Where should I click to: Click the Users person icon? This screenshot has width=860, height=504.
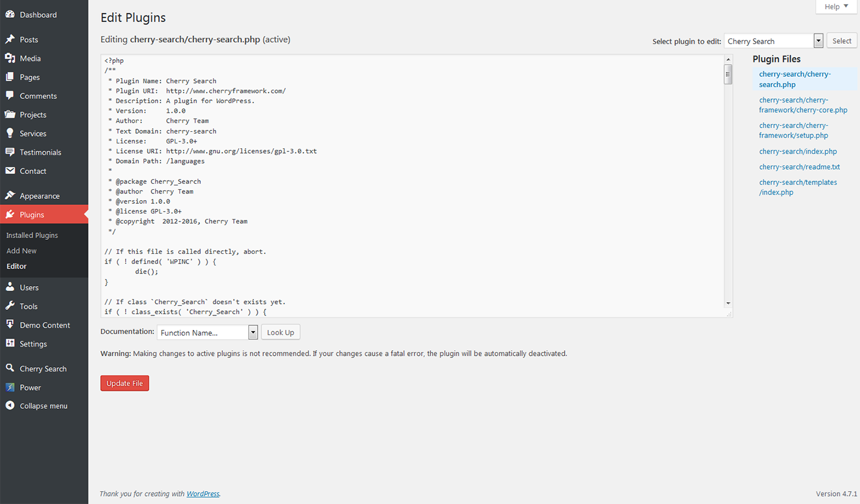tap(10, 287)
